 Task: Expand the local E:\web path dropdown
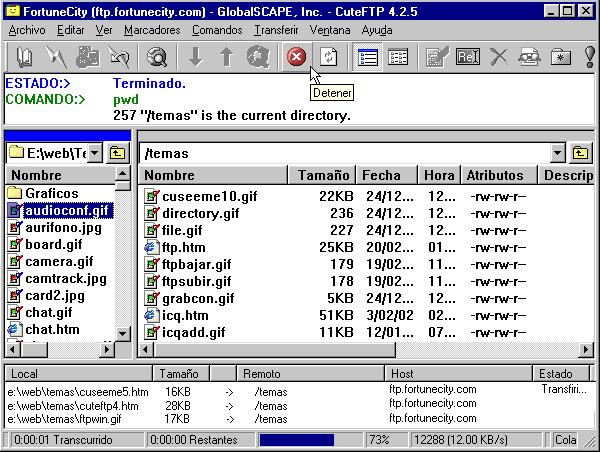tap(95, 153)
